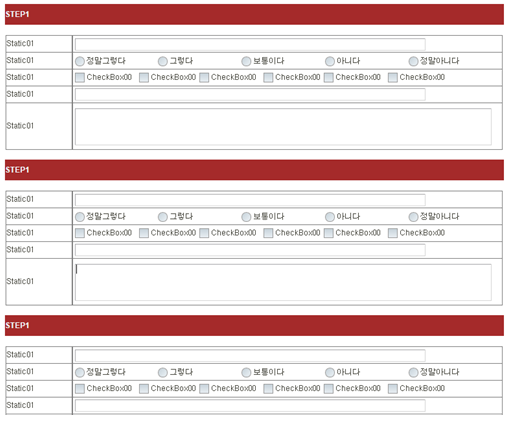Click large text area in second section

click(283, 282)
